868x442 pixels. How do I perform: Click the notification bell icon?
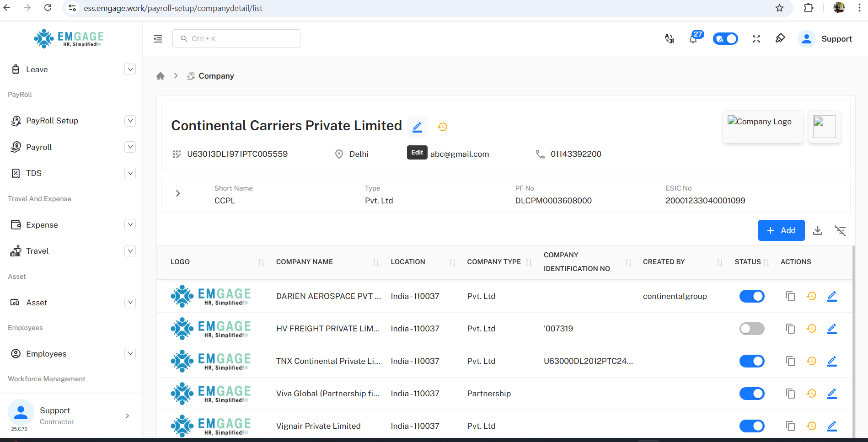[x=693, y=39]
